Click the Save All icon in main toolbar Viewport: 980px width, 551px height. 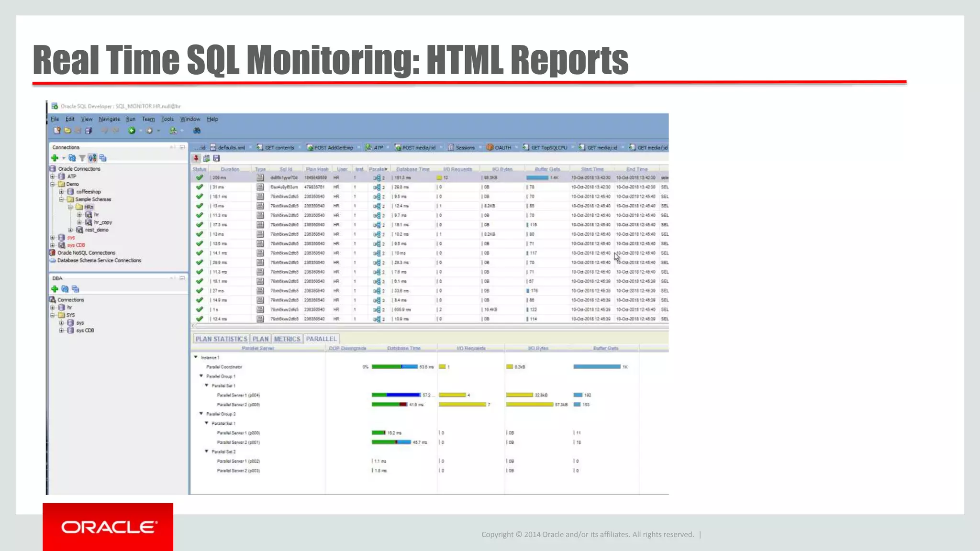(x=89, y=131)
